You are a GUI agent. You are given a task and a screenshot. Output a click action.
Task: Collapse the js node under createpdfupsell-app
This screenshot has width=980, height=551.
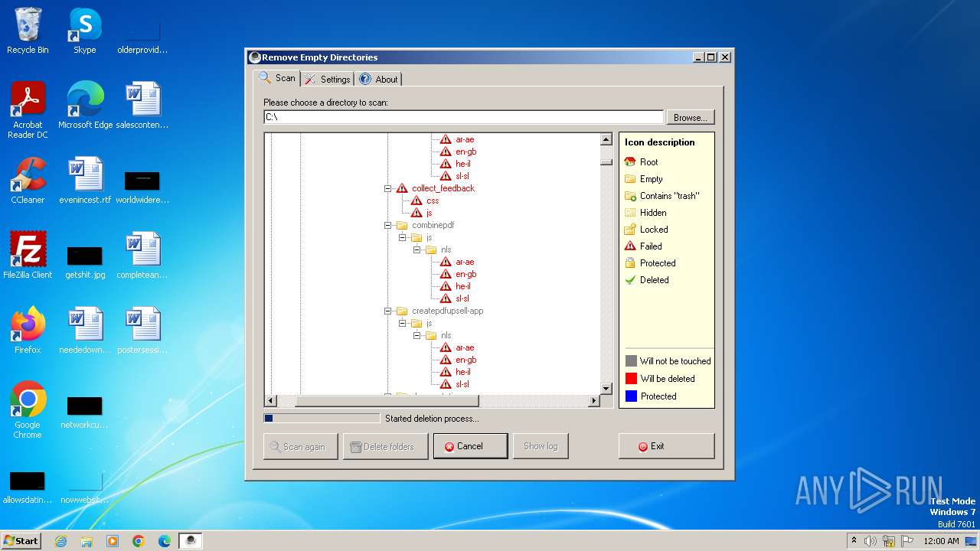[x=402, y=323]
